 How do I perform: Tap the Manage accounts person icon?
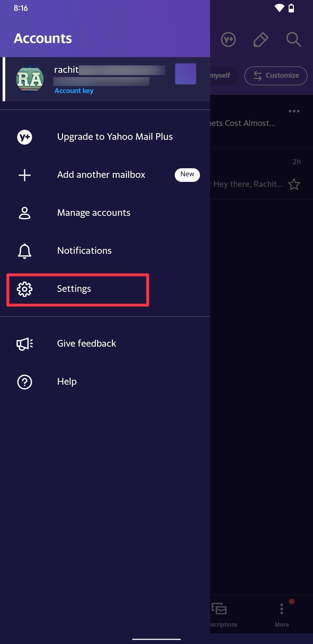(x=25, y=213)
